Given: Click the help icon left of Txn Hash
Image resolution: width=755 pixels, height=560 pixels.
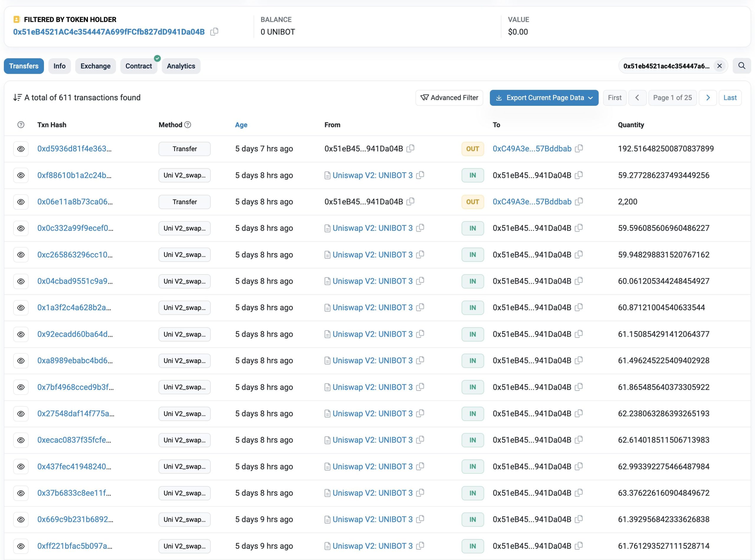Looking at the screenshot, I should [21, 125].
